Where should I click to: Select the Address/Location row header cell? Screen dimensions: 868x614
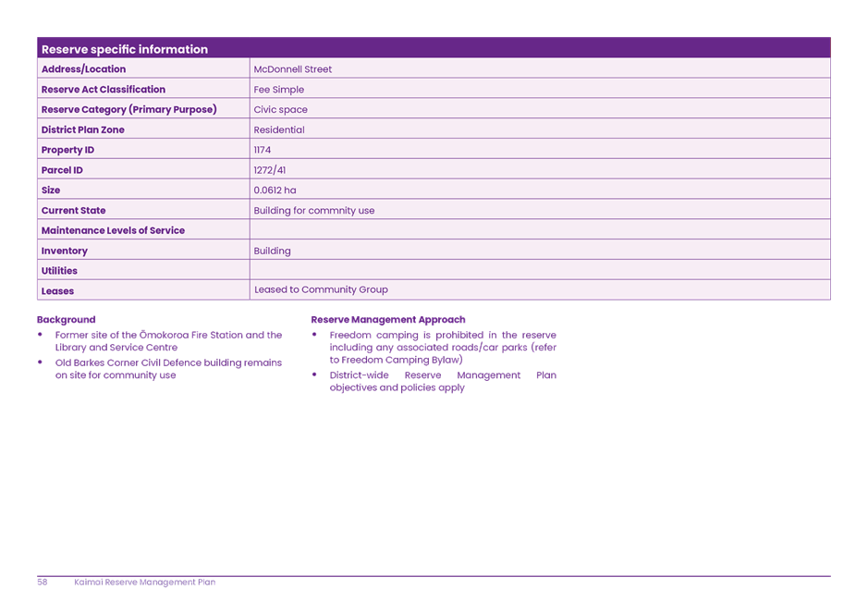(x=83, y=68)
